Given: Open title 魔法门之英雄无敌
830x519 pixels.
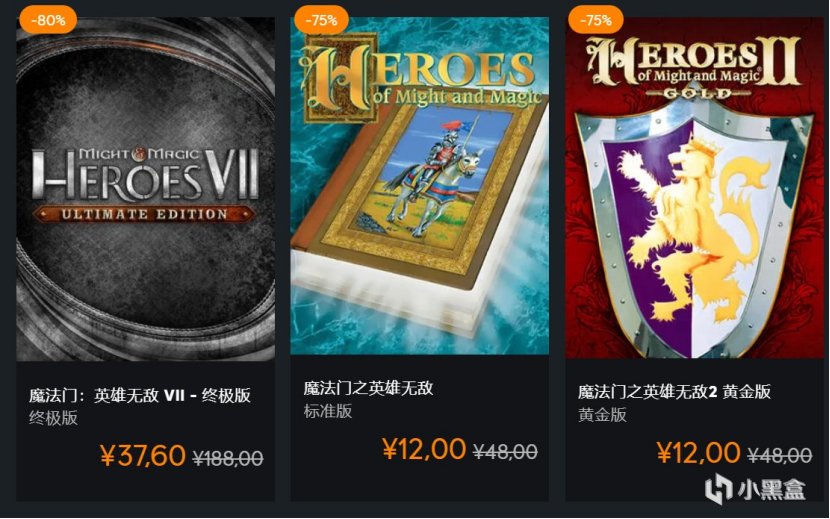Looking at the screenshot, I should pyautogui.click(x=368, y=388).
